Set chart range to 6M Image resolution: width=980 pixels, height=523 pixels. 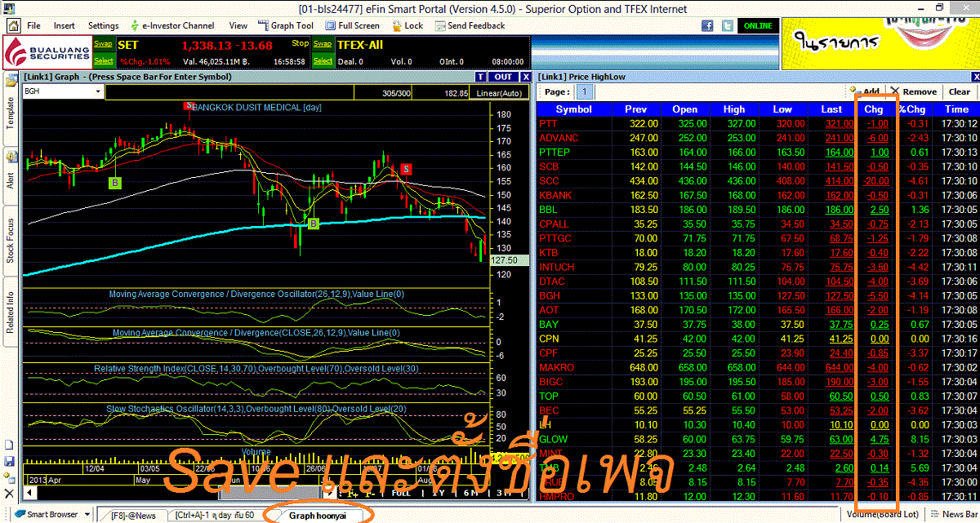tap(470, 493)
